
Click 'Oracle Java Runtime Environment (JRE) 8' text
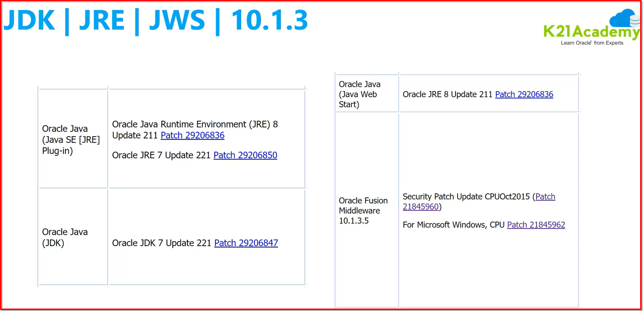(x=195, y=124)
